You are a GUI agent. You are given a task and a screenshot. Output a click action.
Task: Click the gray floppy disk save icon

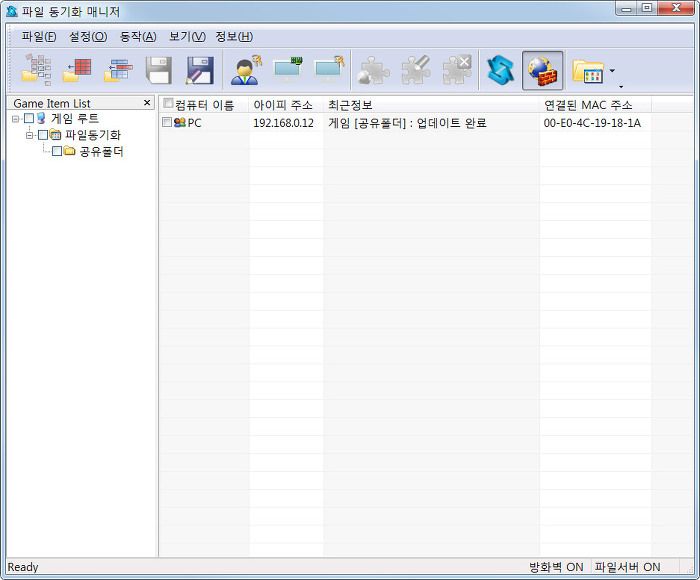pos(159,70)
